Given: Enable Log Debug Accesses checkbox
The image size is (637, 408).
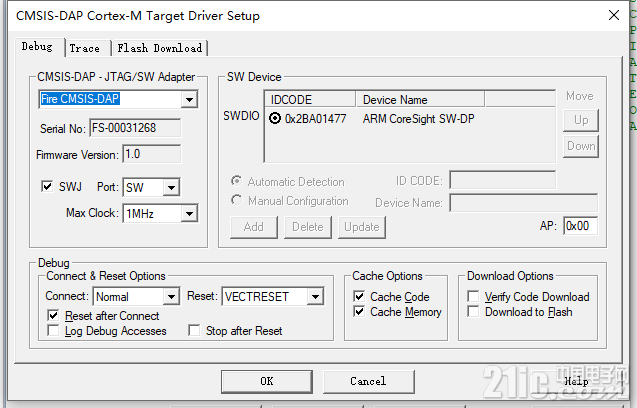Looking at the screenshot, I should click(53, 330).
